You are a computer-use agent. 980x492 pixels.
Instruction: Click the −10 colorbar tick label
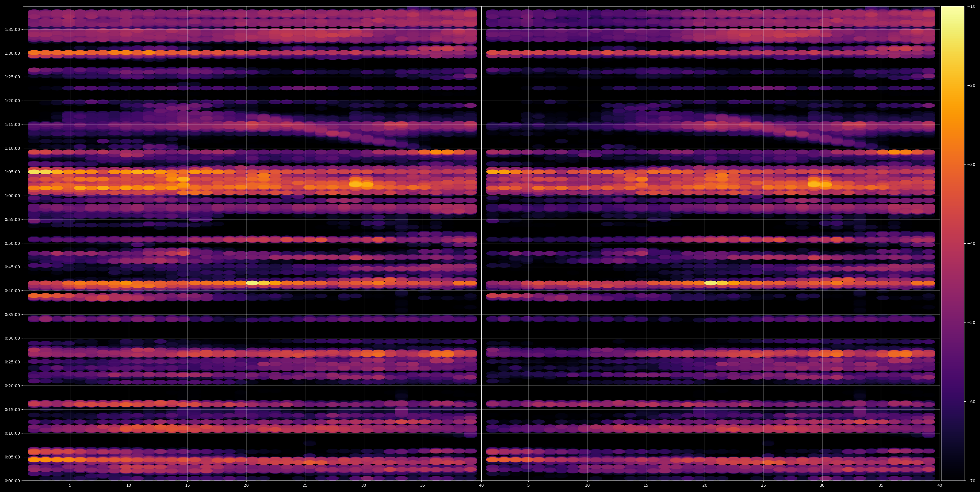click(x=971, y=6)
